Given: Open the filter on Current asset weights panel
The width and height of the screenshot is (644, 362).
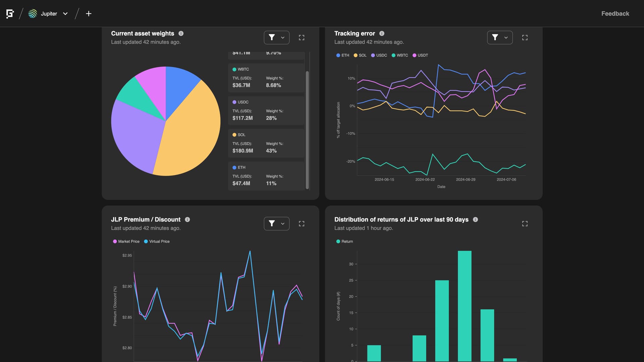Looking at the screenshot, I should 272,38.
